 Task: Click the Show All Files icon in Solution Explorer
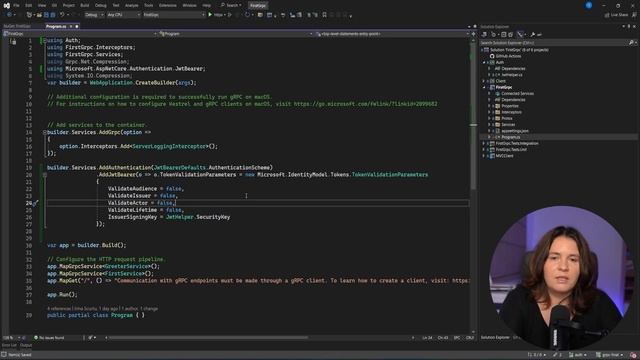[511, 35]
